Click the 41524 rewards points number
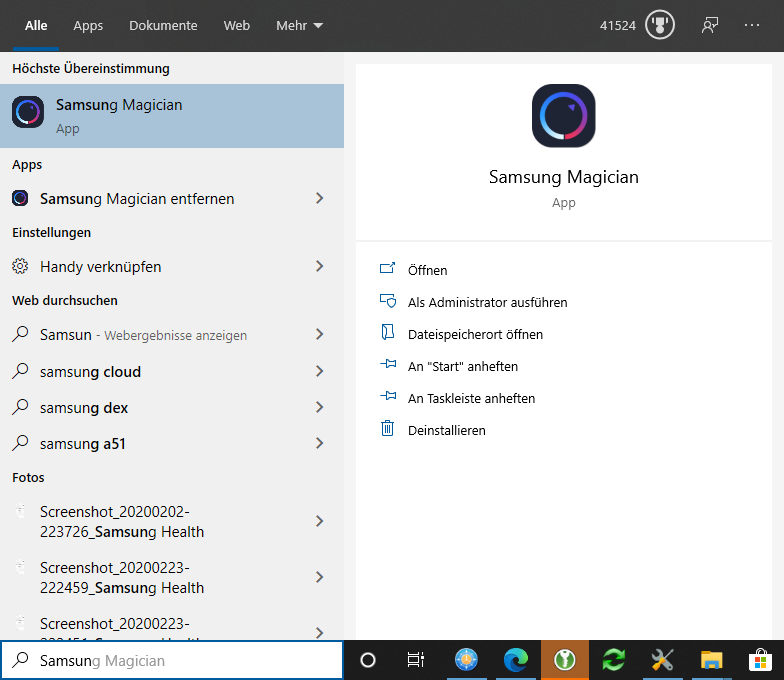 tap(618, 26)
